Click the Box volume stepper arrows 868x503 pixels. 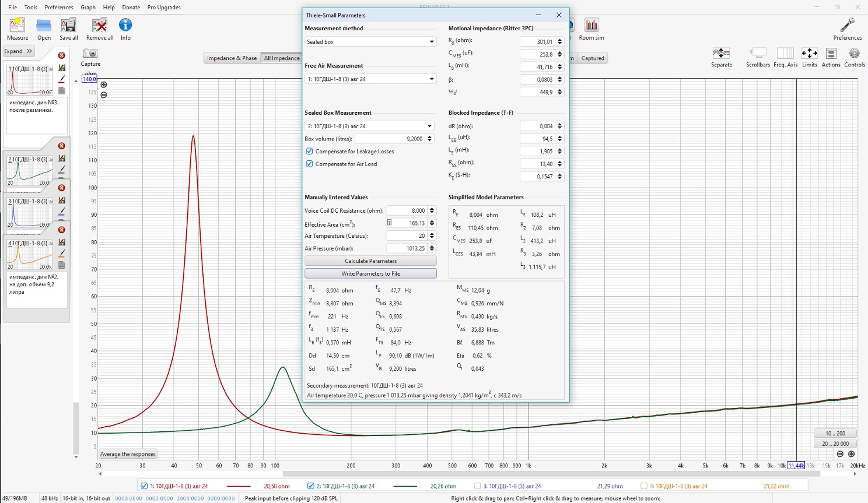click(429, 139)
